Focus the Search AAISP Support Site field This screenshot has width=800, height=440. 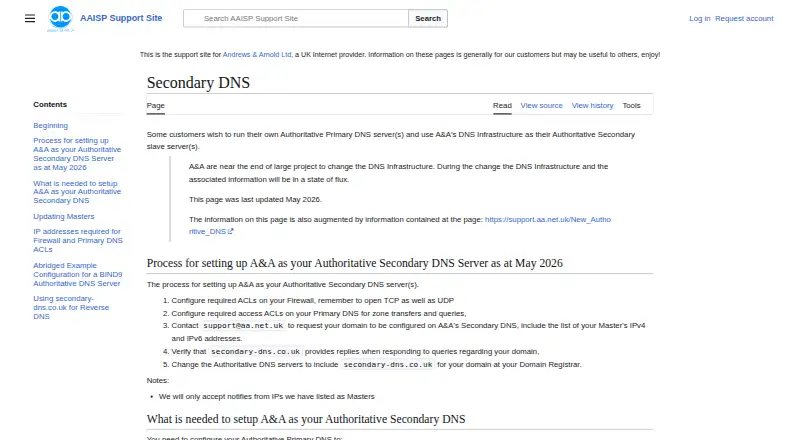296,18
